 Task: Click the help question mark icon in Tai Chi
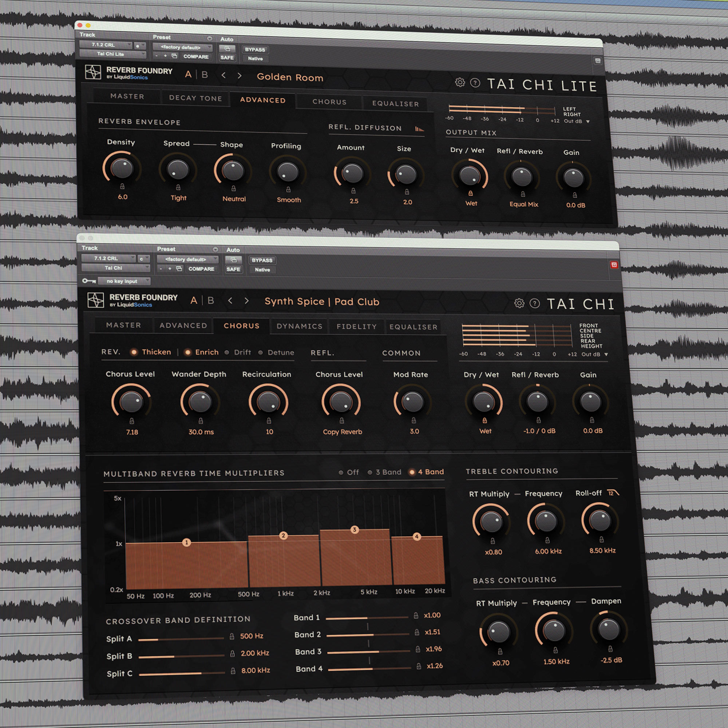click(x=534, y=303)
